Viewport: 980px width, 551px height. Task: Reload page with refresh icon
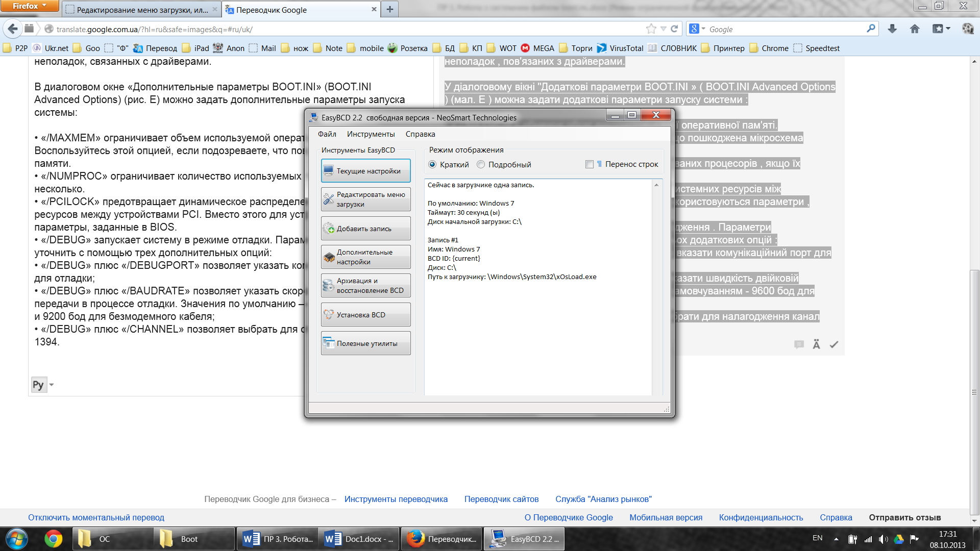click(x=674, y=29)
